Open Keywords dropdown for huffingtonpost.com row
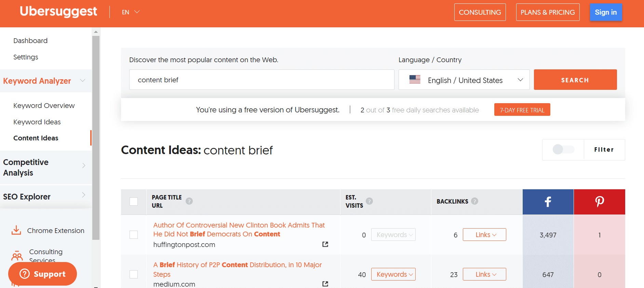 (x=393, y=235)
